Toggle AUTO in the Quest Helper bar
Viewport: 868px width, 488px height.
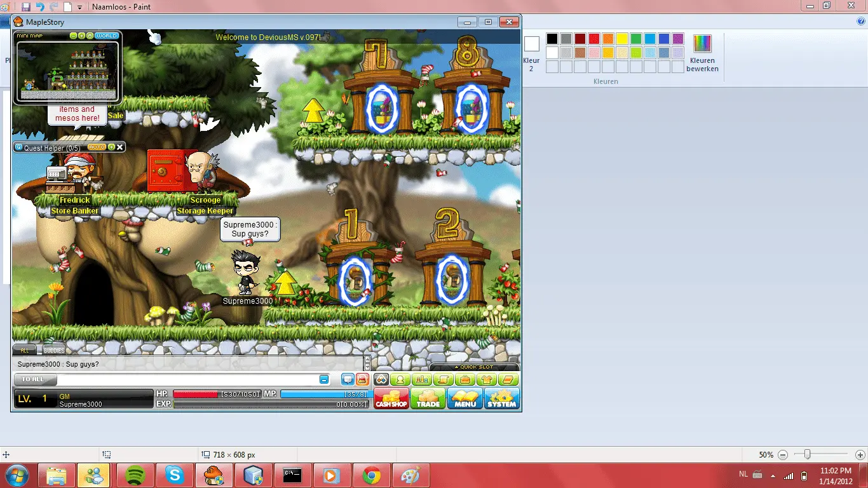[97, 147]
